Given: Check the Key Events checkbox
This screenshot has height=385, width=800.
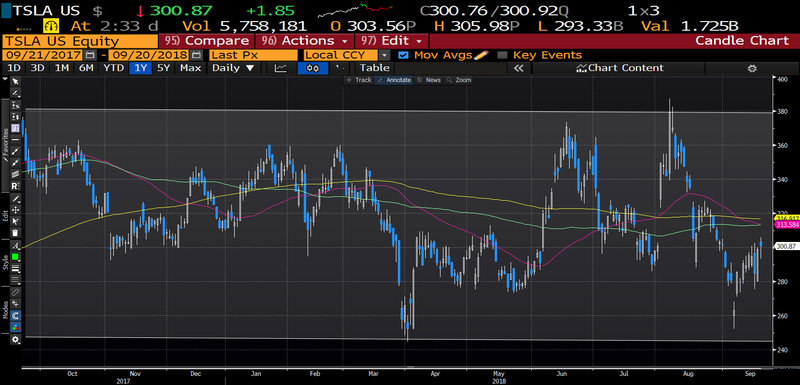Looking at the screenshot, I should point(502,55).
